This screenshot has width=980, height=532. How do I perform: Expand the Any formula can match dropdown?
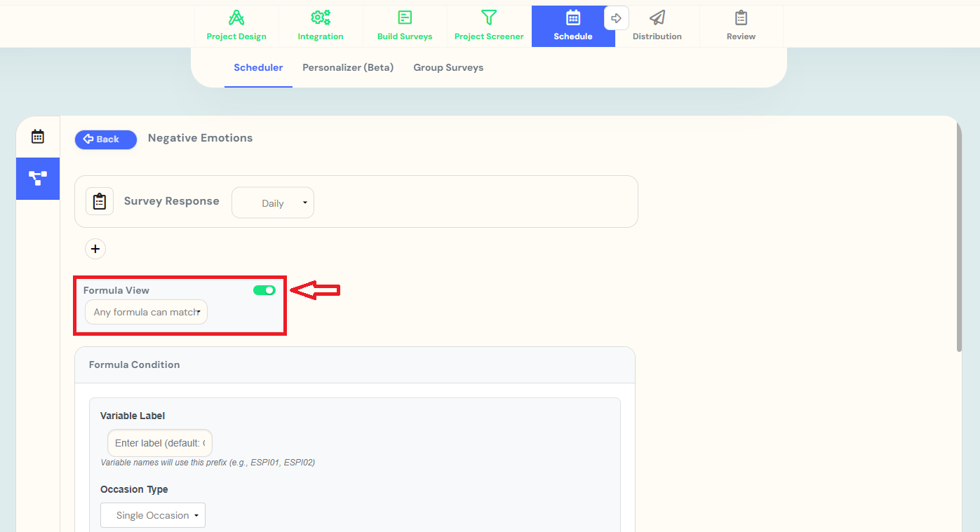(x=147, y=312)
